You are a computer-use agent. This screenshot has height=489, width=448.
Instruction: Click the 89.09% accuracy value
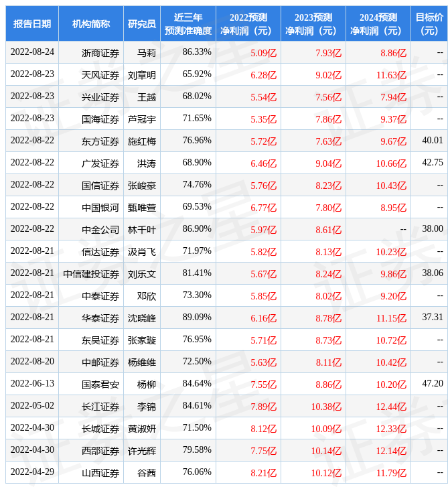click(x=197, y=318)
